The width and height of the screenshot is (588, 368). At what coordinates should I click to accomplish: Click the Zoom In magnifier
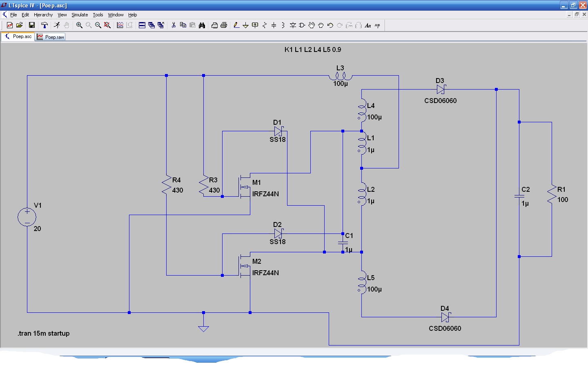point(79,25)
